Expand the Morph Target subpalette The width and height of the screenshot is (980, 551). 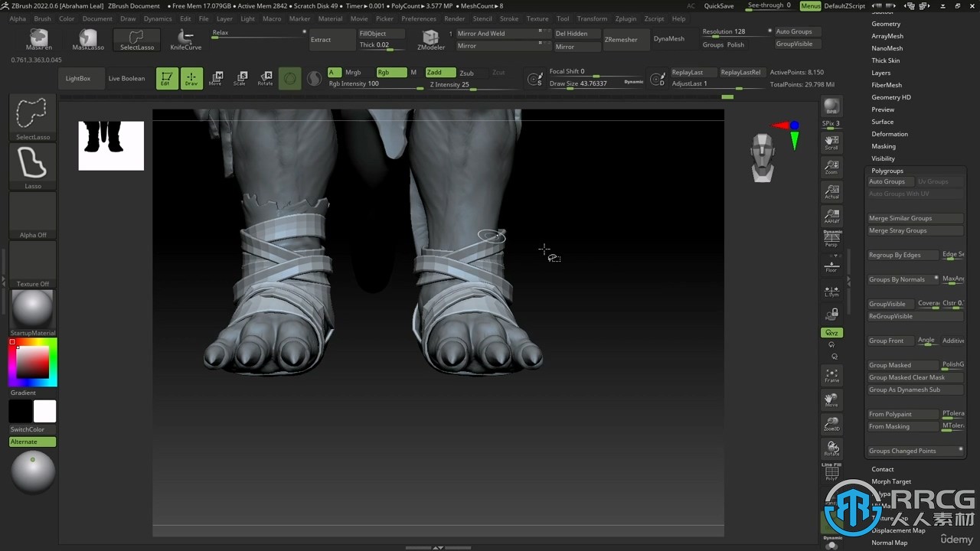tap(891, 481)
